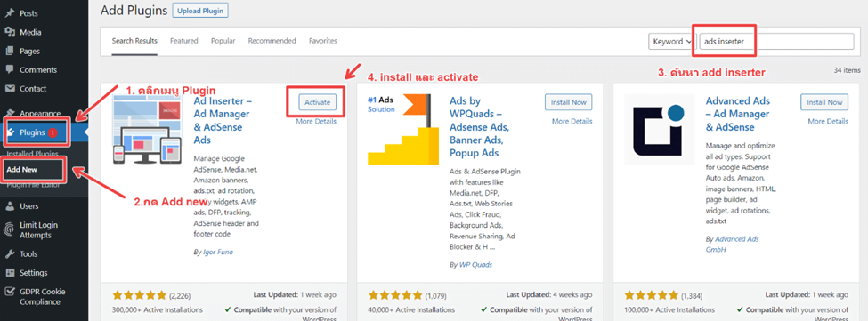Click the WPQuads five-star rating
868x321 pixels.
click(x=394, y=295)
